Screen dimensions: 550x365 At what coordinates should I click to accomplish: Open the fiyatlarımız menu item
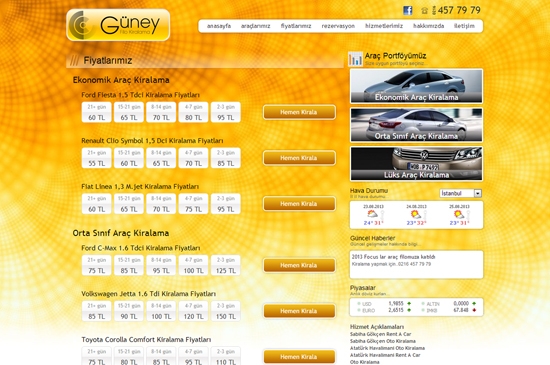[x=296, y=26]
